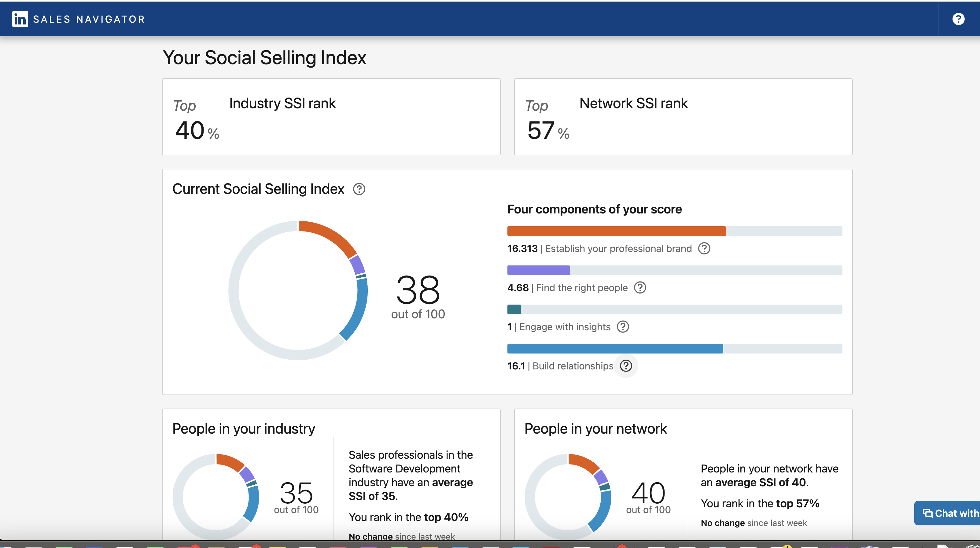This screenshot has height=548, width=980.
Task: Click the 16.313 Establish your professional brand label
Action: (599, 249)
